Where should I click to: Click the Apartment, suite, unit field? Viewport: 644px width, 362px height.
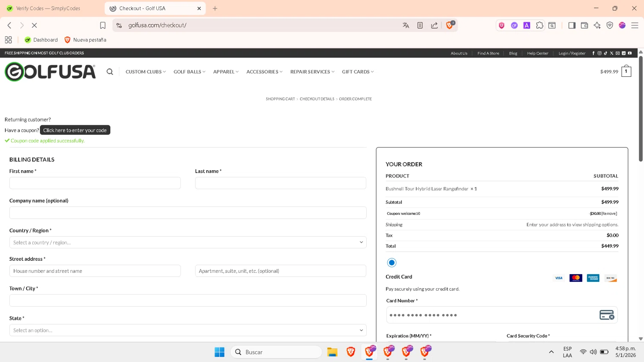[x=281, y=271]
